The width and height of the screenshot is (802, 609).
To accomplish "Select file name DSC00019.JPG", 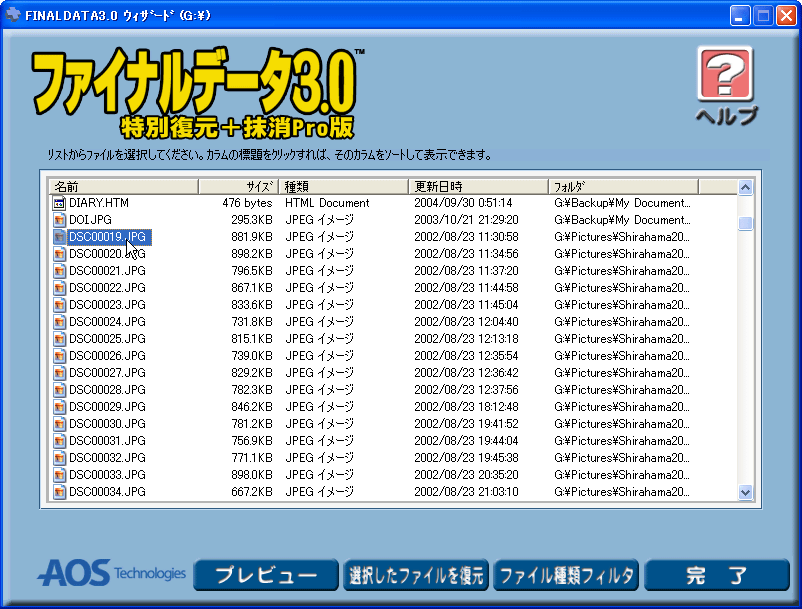I will 107,237.
